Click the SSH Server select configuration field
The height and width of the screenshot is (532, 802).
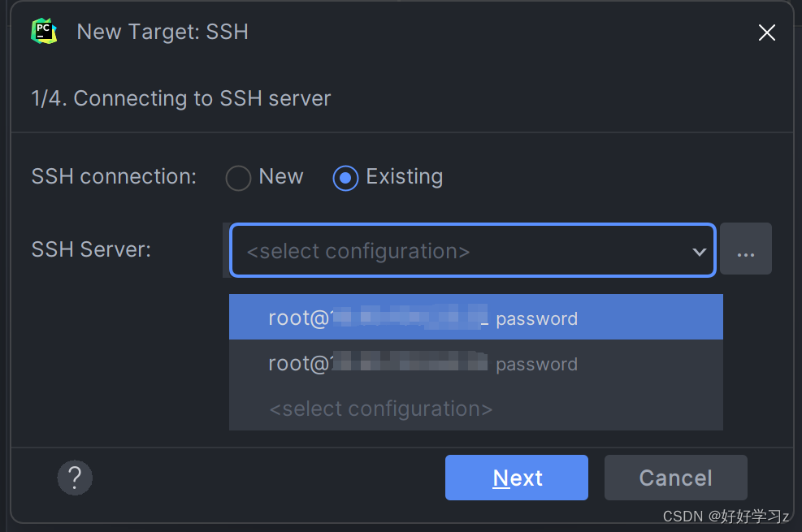[455, 251]
